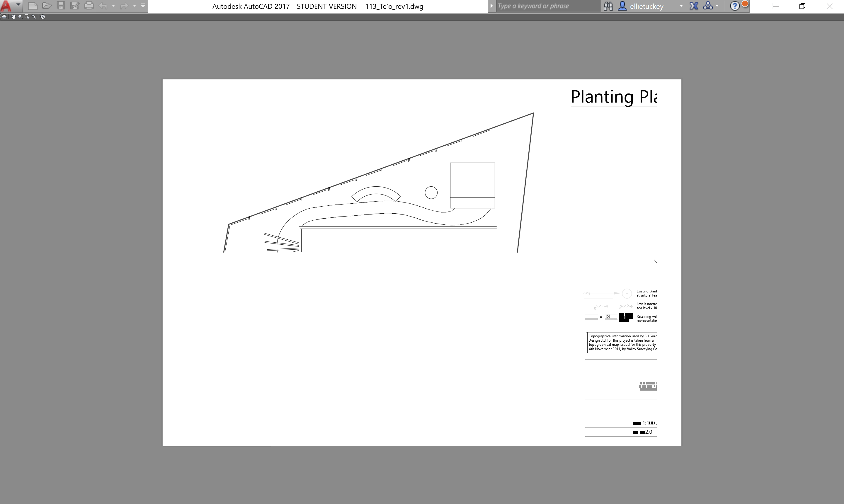Open an existing drawing file
Viewport: 844px width, 504px height.
click(x=47, y=6)
